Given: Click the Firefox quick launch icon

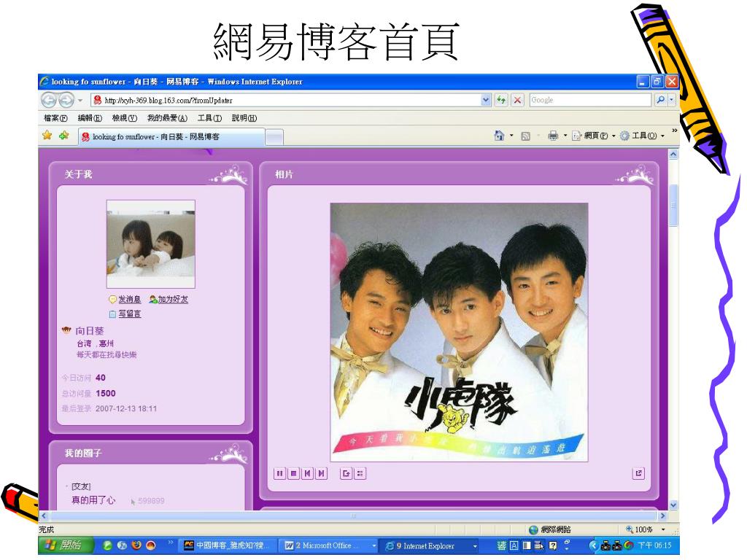Looking at the screenshot, I should (x=136, y=545).
